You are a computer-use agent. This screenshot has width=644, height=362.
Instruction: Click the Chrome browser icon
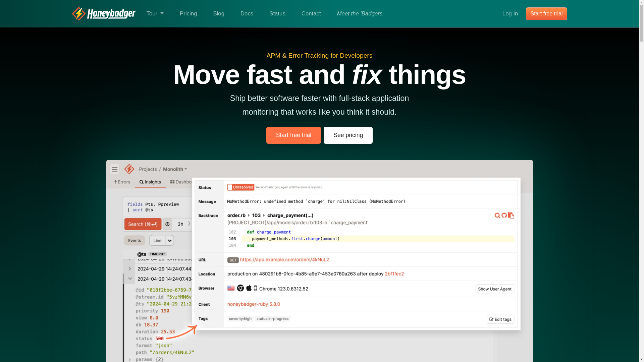[240, 288]
